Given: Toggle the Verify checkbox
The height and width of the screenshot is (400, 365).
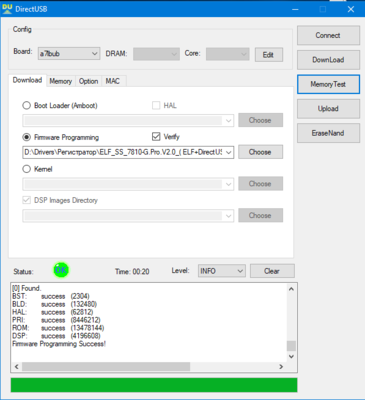Looking at the screenshot, I should click(x=156, y=136).
